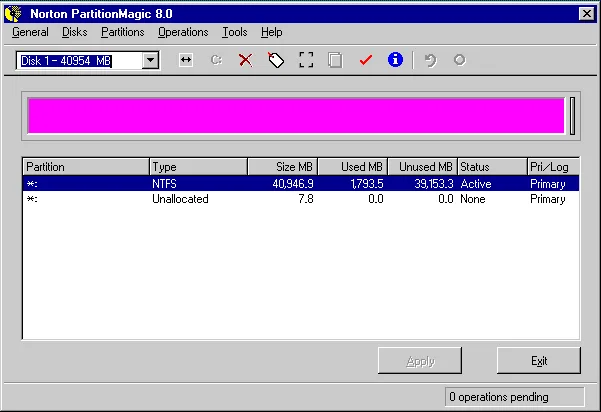The width and height of the screenshot is (601, 412).
Task: Open the Operations menu
Action: tap(183, 32)
